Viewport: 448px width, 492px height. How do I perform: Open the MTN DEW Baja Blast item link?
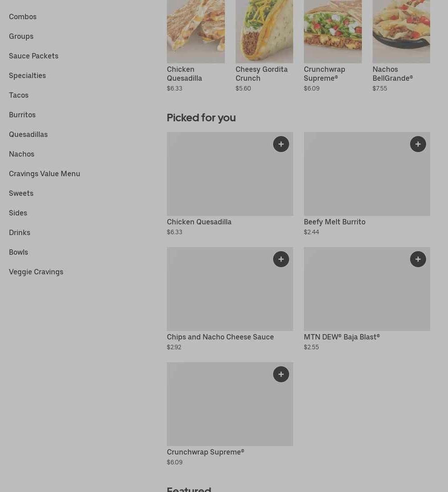(x=342, y=337)
